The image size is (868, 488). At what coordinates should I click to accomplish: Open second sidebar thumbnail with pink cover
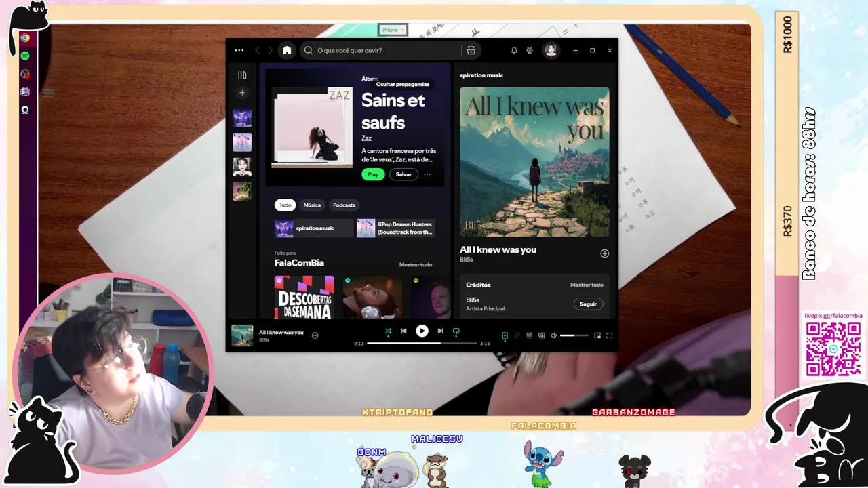coord(242,142)
